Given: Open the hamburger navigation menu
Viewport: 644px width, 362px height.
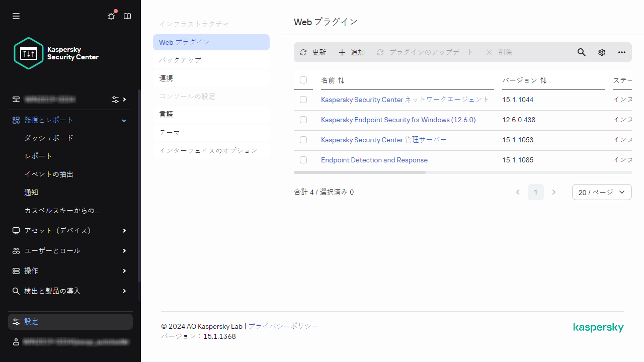Looking at the screenshot, I should click(x=16, y=16).
